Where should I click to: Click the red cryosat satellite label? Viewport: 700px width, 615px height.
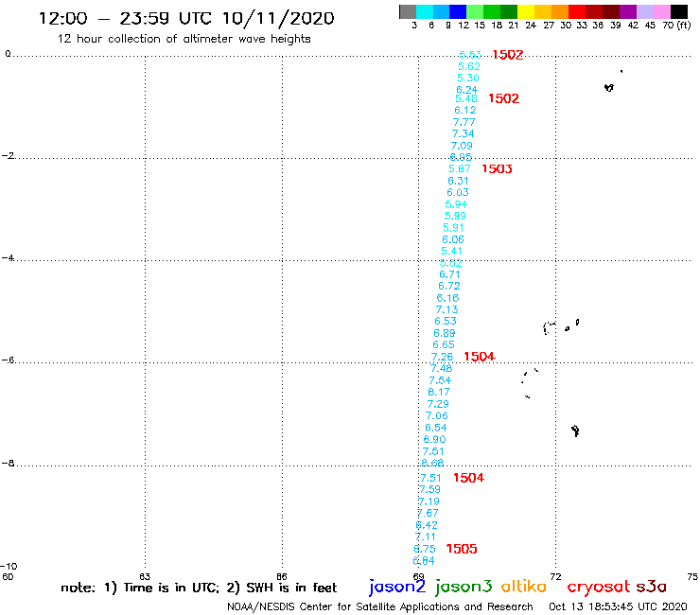(598, 587)
